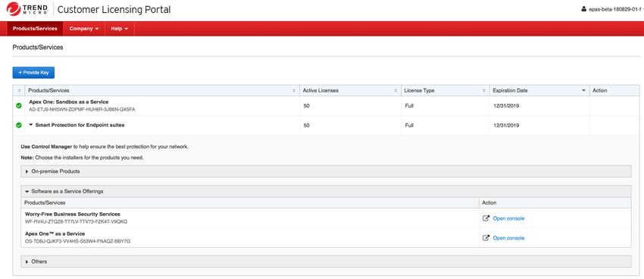Sort using the Products/Services column sort icon

294,90
